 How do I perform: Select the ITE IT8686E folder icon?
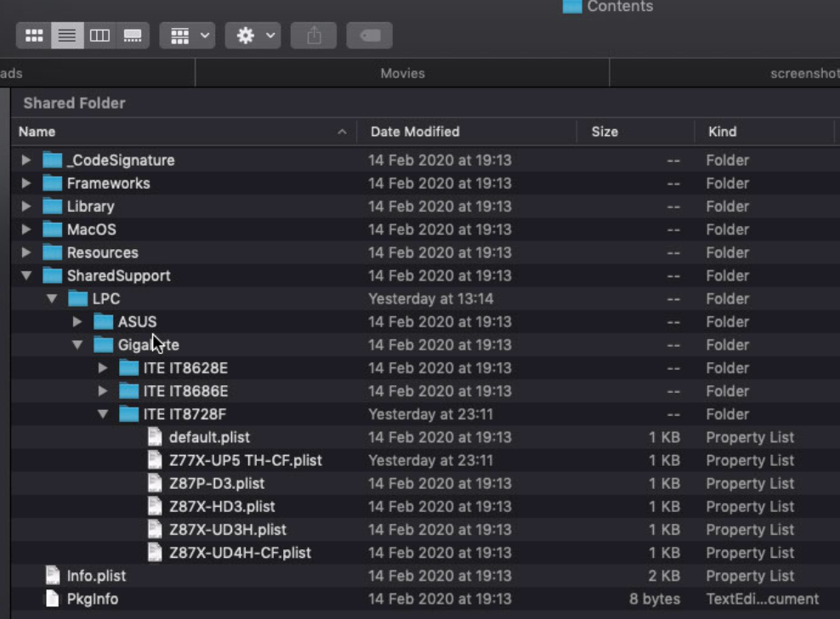point(129,390)
